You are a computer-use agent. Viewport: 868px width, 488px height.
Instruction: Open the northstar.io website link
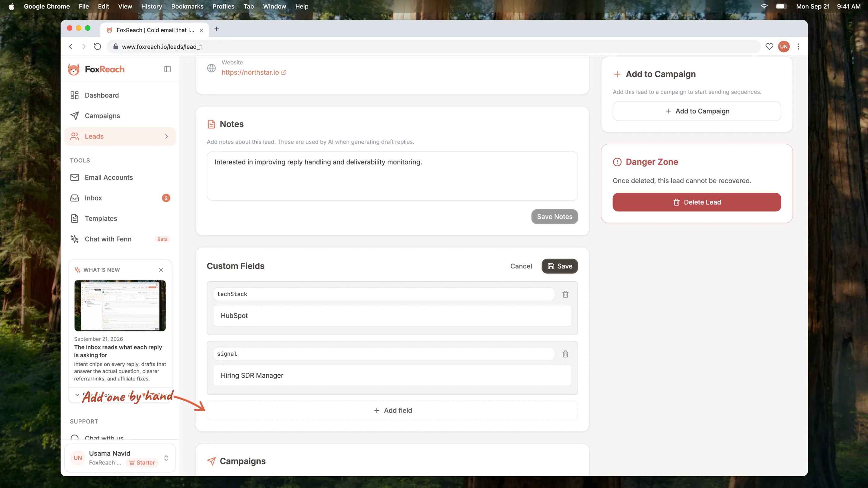250,72
